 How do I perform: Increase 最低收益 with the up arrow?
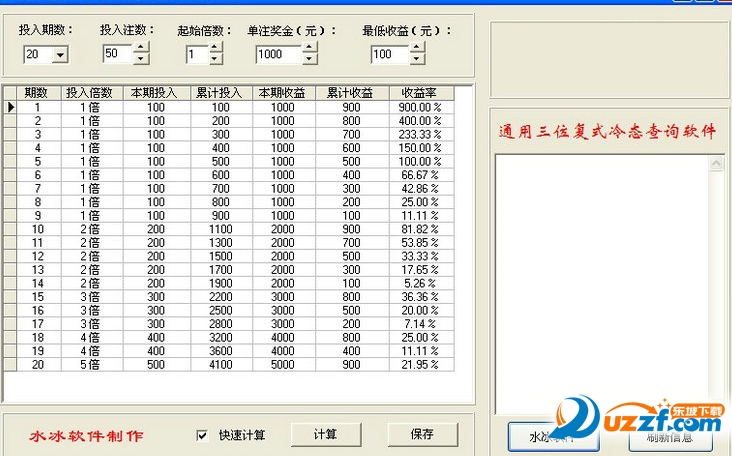coord(417,48)
